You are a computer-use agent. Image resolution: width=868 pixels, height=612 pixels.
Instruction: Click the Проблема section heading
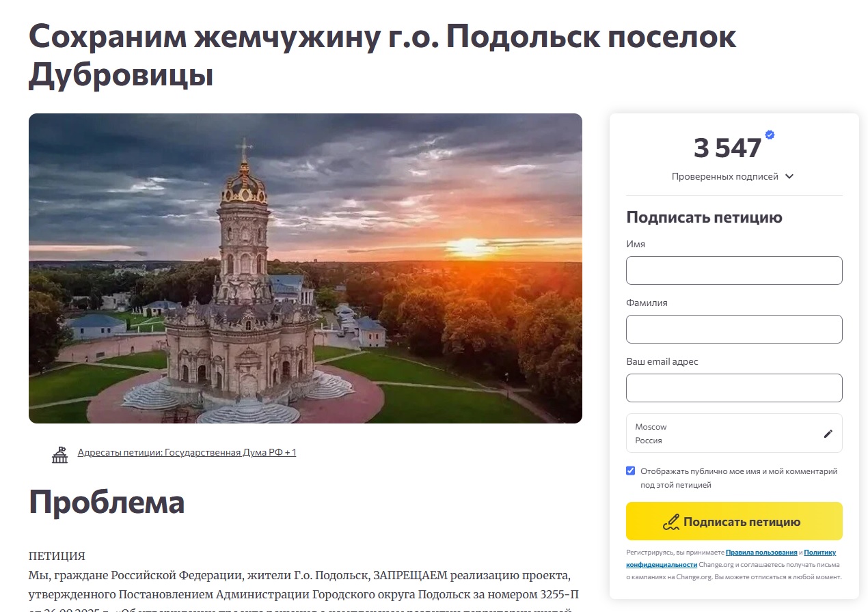107,502
